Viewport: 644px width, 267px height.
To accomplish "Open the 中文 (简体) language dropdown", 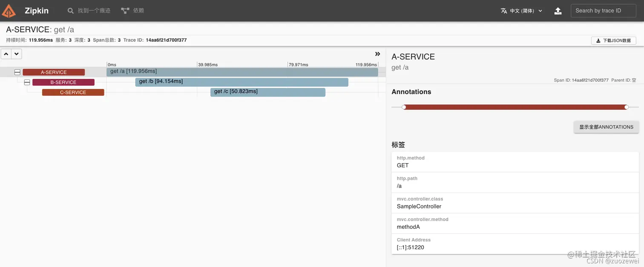I will point(522,11).
